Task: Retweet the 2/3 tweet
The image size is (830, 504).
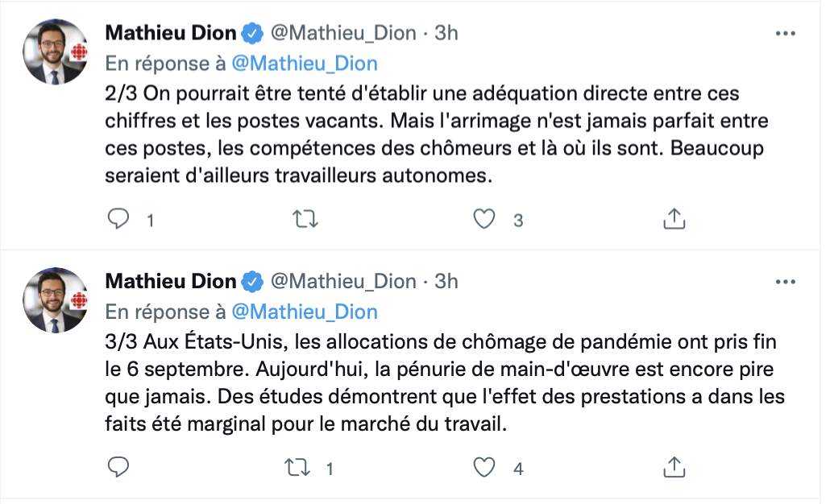Action: 302,219
